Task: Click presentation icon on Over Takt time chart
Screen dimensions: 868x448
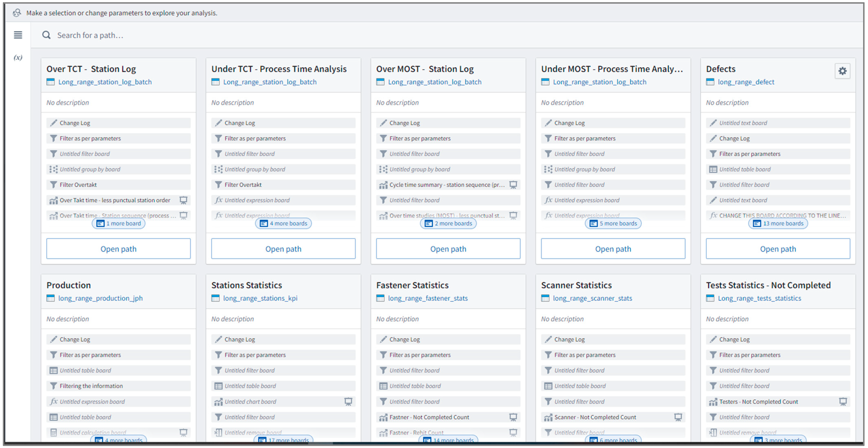Action: 183,200
